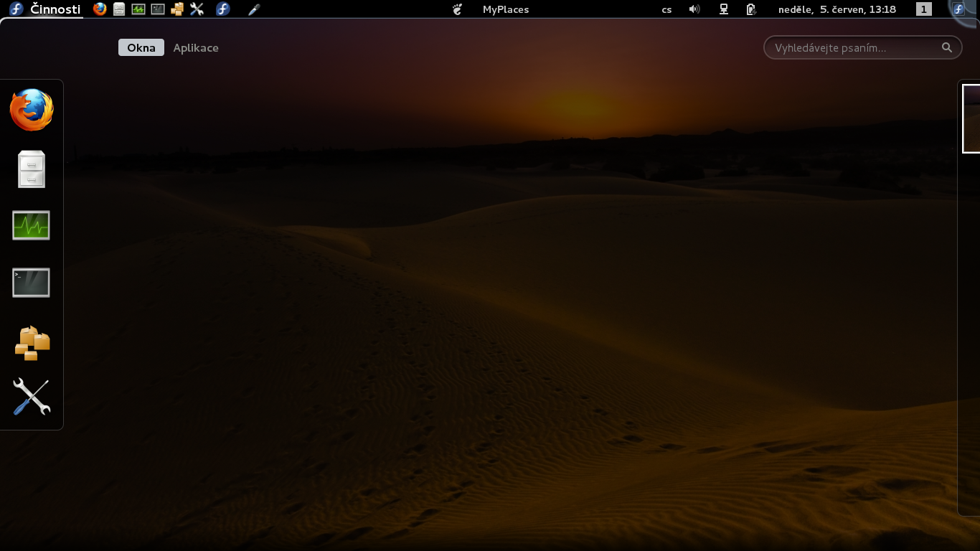Image resolution: width=980 pixels, height=551 pixels.
Task: Open System Monitor from the dash
Action: coord(32,225)
